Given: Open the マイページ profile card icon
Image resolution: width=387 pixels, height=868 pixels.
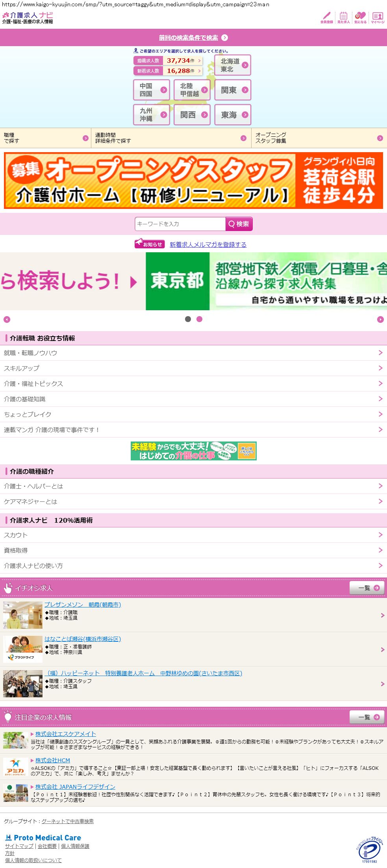Looking at the screenshot, I should (378, 17).
